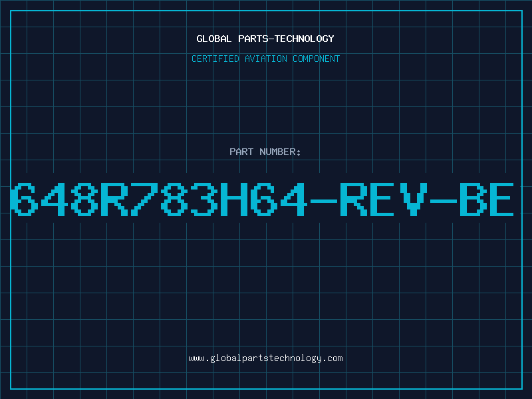Select the CERTIFIED AVIATION COMPONENT subtitle
532x399 pixels.
265,59
